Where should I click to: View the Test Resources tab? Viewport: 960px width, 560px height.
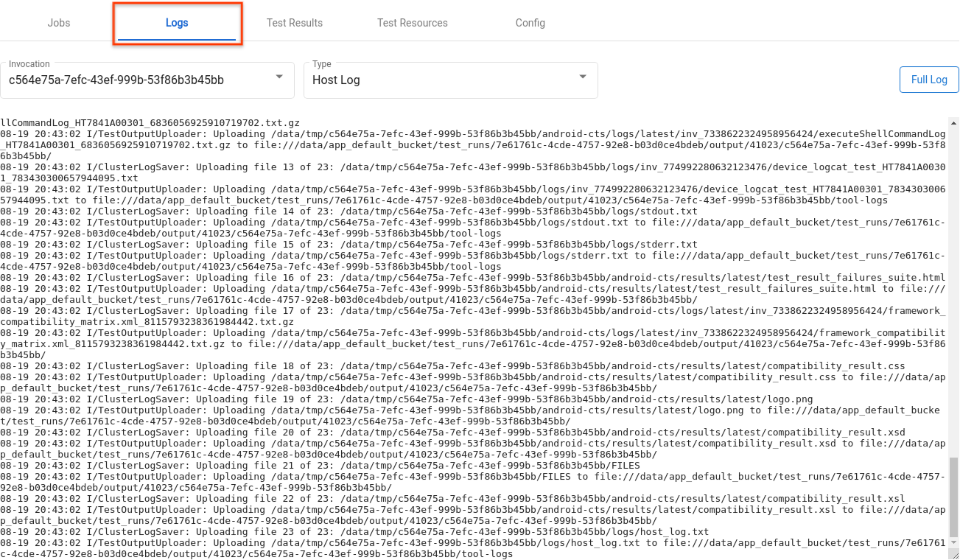click(412, 23)
